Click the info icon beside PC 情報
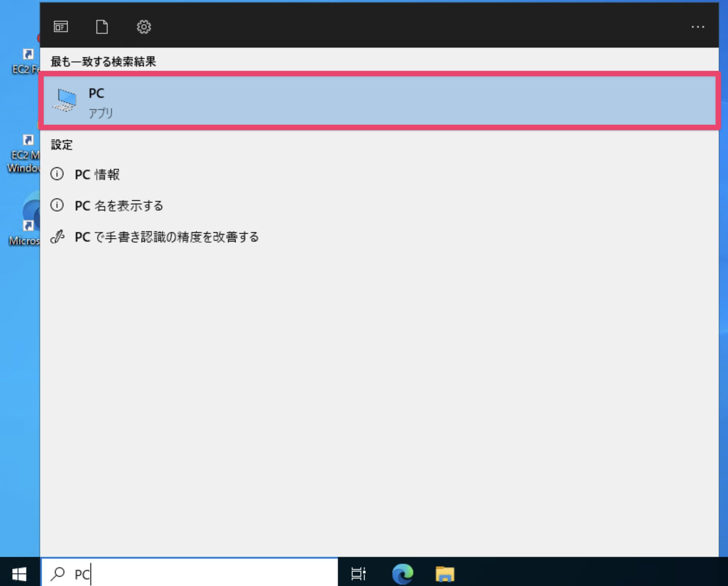The height and width of the screenshot is (586, 728). point(57,174)
